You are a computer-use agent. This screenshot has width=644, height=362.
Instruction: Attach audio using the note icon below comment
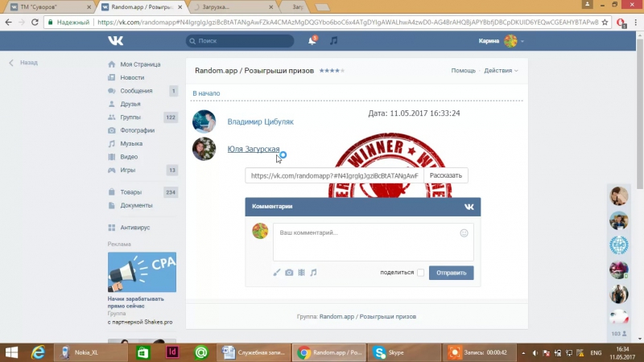coord(313,273)
